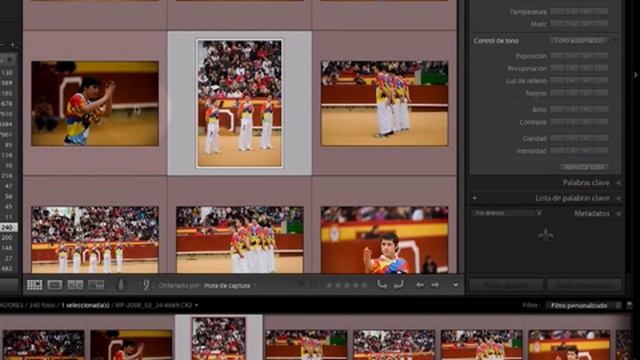Decrease Negros with leftmost step button
The width and height of the screenshot is (640, 360).
point(558,93)
